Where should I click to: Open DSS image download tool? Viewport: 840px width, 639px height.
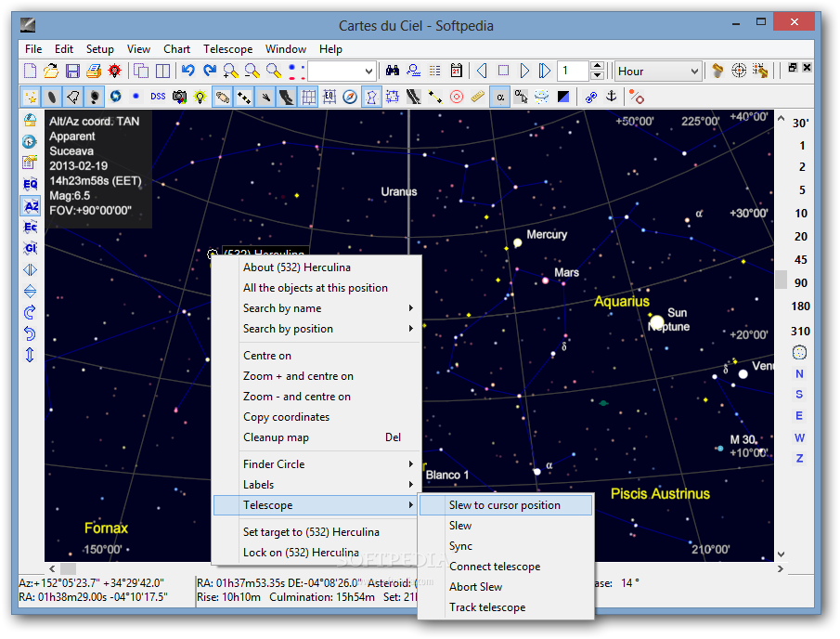tap(158, 97)
